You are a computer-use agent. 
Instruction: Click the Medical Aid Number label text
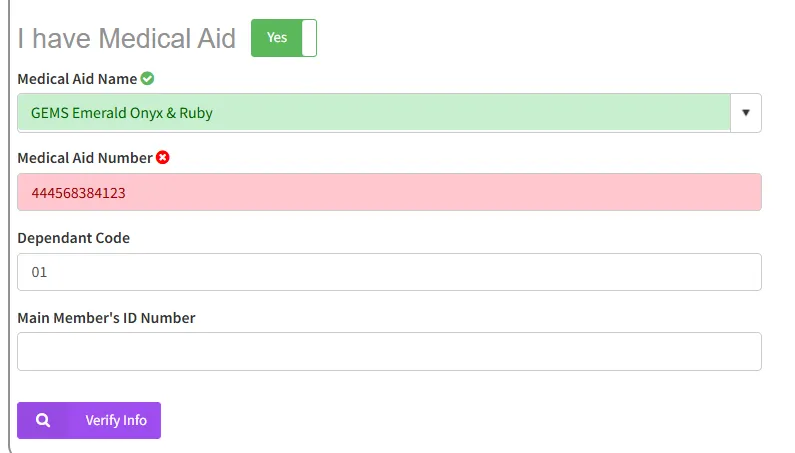coord(85,158)
